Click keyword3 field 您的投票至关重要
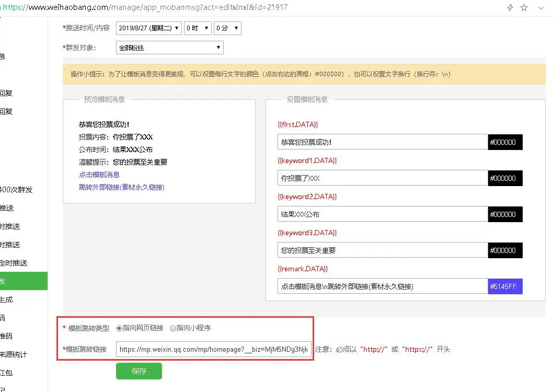The height and width of the screenshot is (392, 553). coord(383,250)
